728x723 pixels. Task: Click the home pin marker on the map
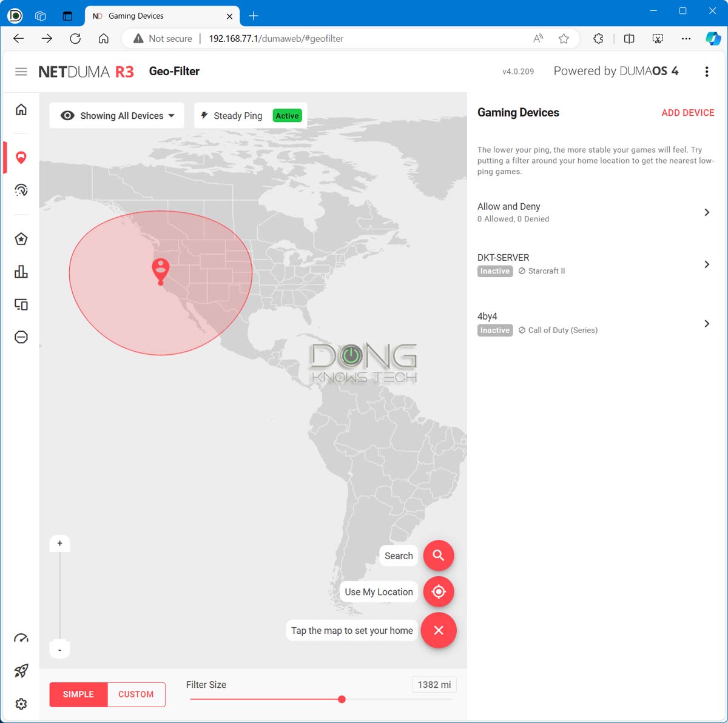160,271
